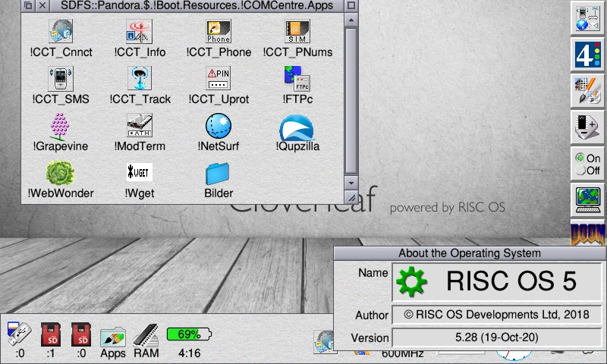Open the Bilder folder

pos(219,174)
